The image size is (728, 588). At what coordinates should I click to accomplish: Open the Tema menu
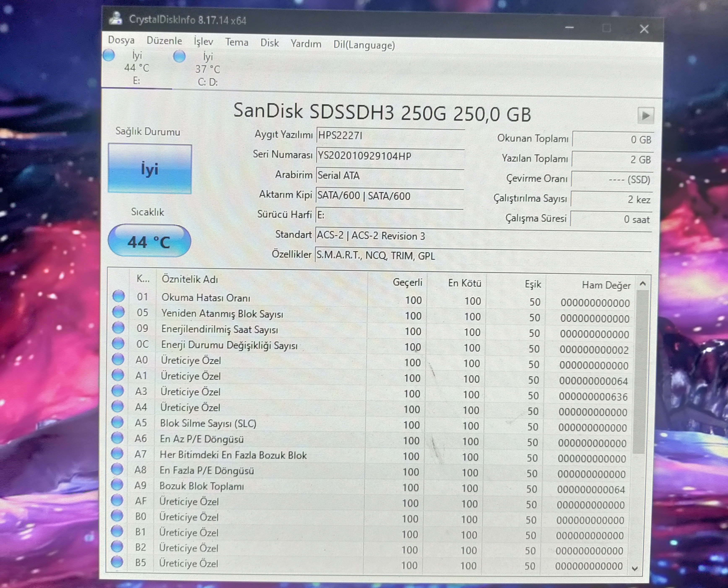[237, 42]
